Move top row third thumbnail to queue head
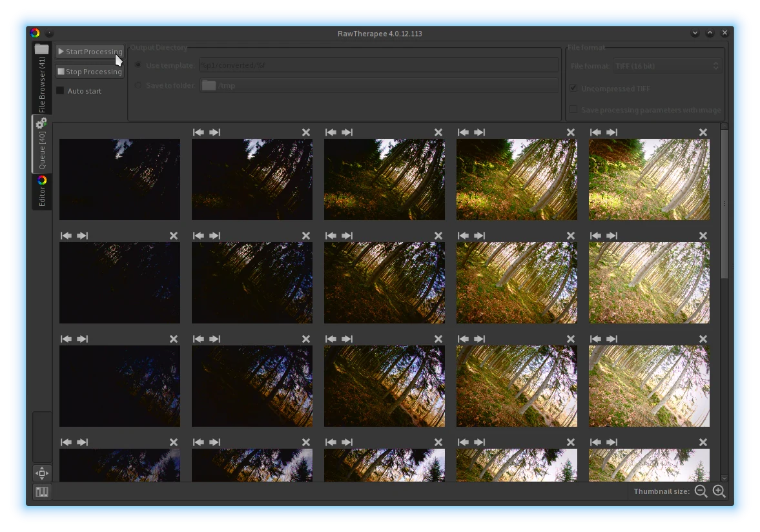Viewport: 760px width, 532px height. click(x=331, y=132)
